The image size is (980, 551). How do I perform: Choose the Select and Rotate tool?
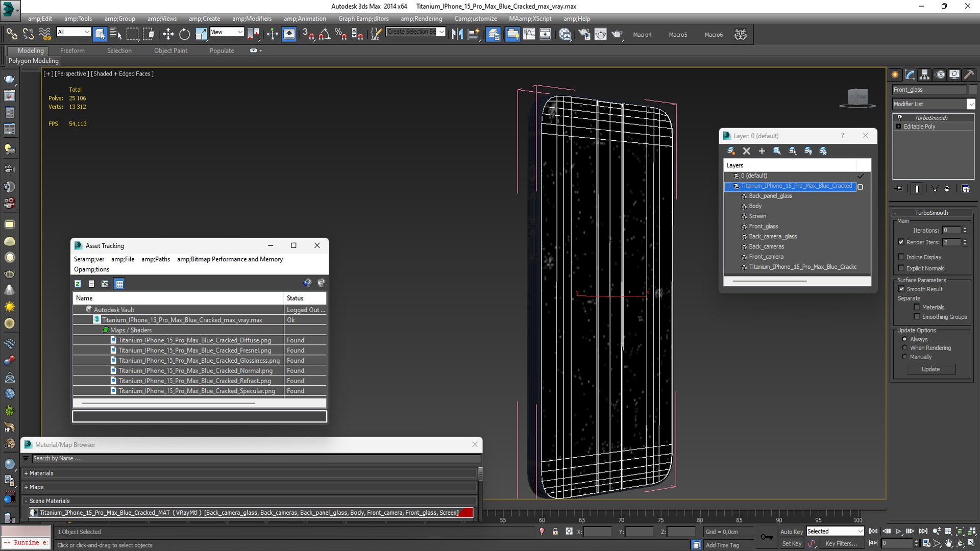tap(184, 34)
